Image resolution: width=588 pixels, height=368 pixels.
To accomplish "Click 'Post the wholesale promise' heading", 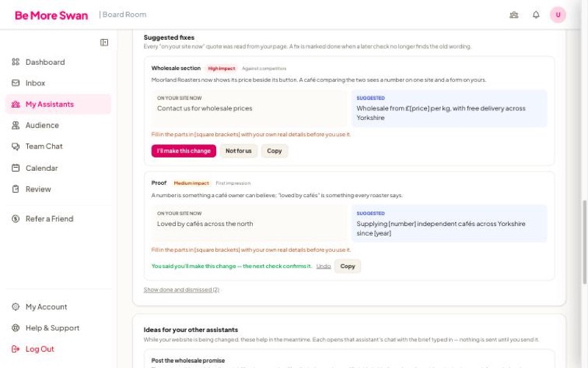I will click(188, 361).
